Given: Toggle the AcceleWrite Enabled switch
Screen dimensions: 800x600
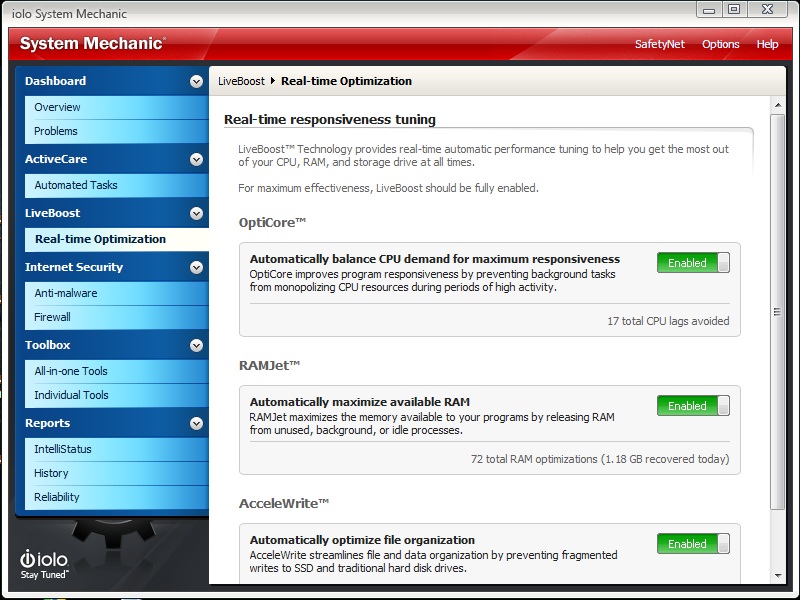Looking at the screenshot, I should click(x=693, y=544).
